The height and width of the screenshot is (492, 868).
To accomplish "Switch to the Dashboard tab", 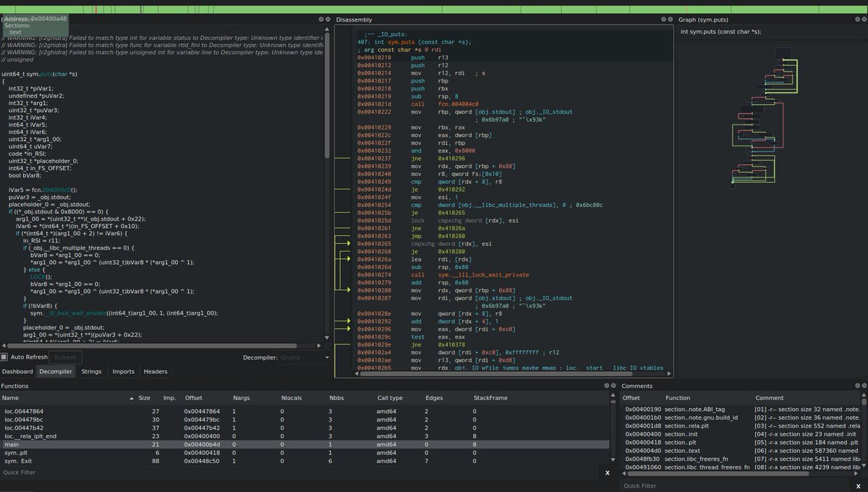I will (17, 371).
